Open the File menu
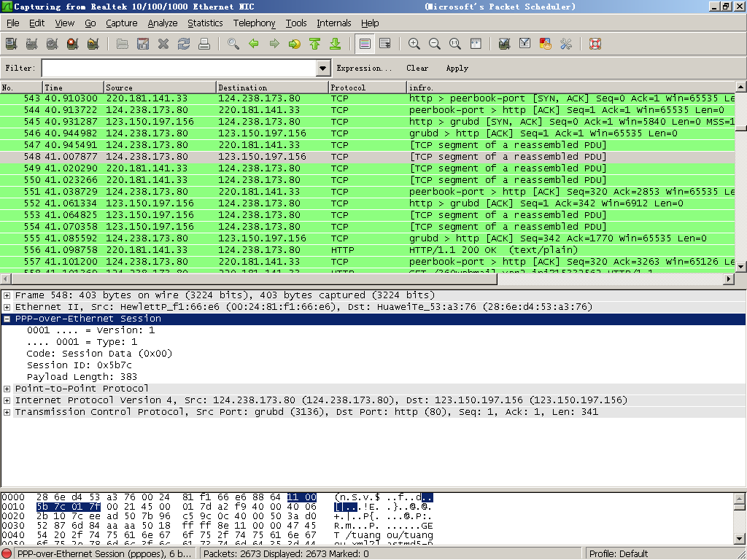 [13, 23]
